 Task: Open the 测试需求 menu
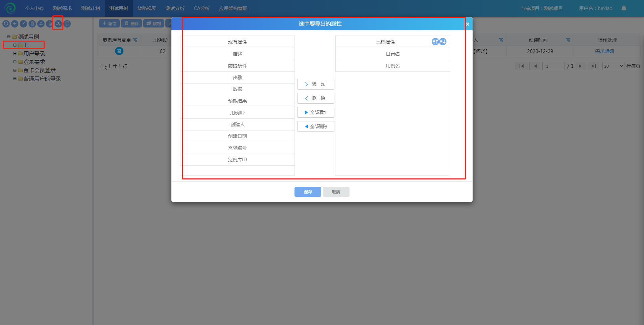[62, 8]
